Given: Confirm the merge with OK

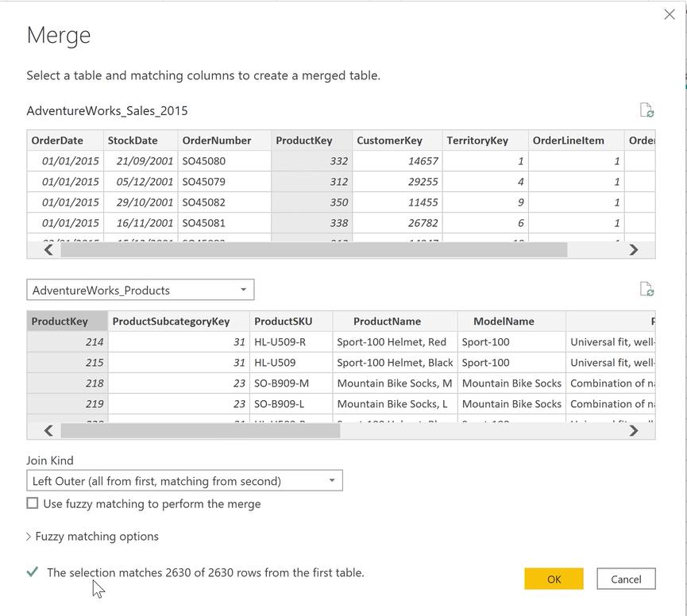Looking at the screenshot, I should coord(554,579).
